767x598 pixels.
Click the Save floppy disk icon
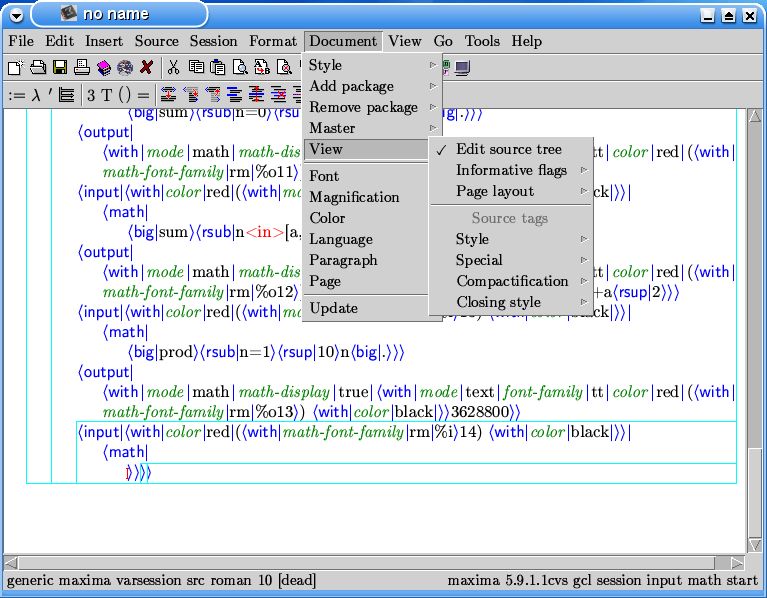click(x=60, y=67)
